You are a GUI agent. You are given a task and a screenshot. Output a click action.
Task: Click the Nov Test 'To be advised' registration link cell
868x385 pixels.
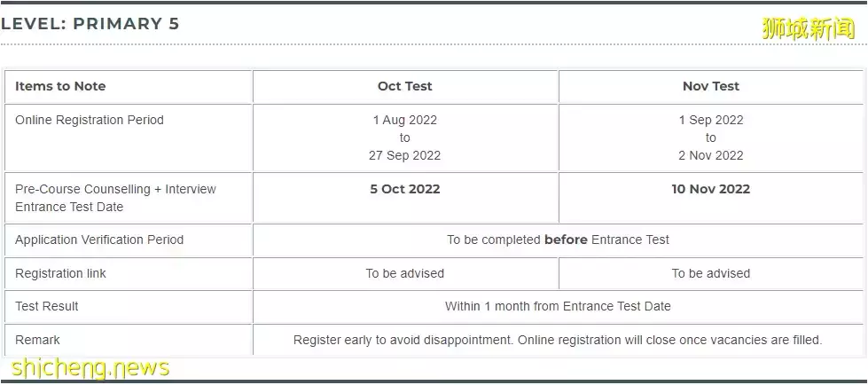711,273
